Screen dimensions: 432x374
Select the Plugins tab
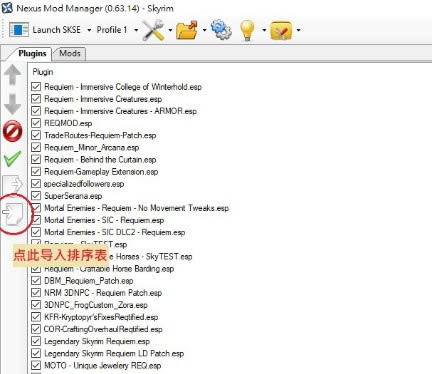[x=32, y=53]
